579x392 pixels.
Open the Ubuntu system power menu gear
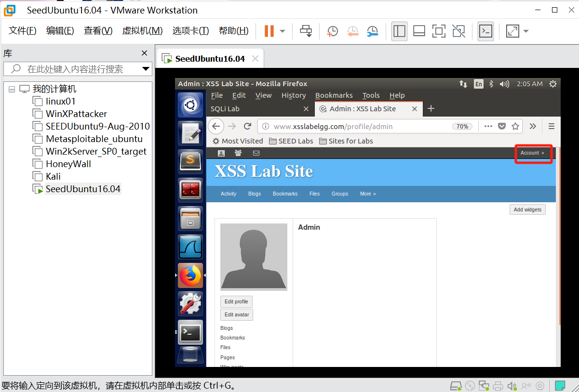pos(552,84)
